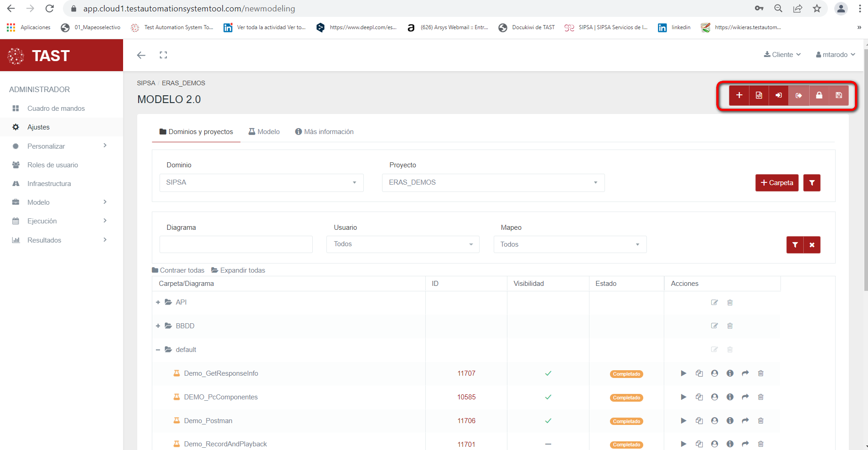Click the import arrow icon in red toolbar
Screen dimensions: 868x450
pyautogui.click(x=779, y=95)
